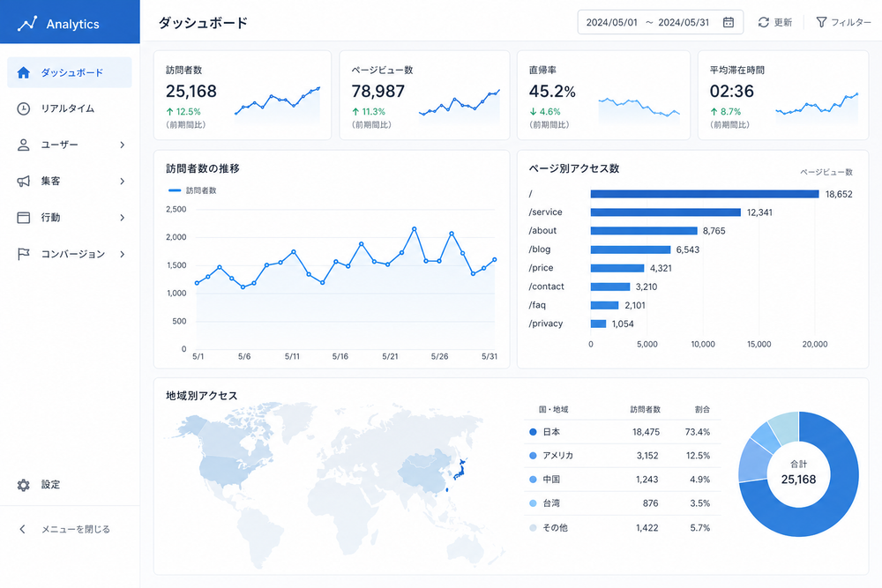Screen dimensions: 882x588
Task: Open the ダッシュボード menu item
Action: coord(70,72)
